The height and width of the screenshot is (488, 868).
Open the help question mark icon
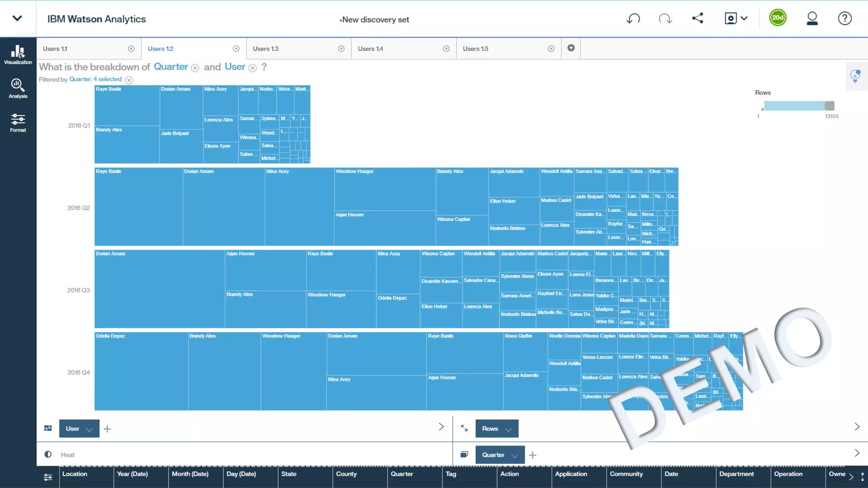click(x=845, y=19)
